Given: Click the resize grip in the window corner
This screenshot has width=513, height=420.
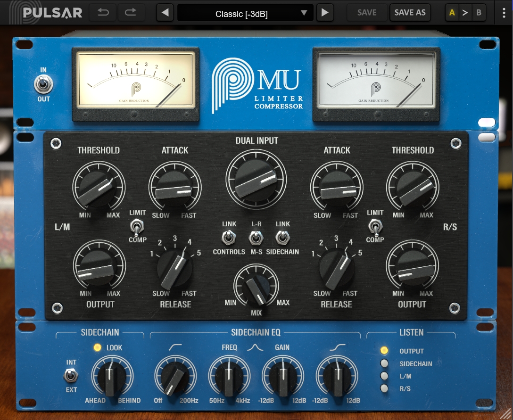Looking at the screenshot, I should (x=505, y=413).
